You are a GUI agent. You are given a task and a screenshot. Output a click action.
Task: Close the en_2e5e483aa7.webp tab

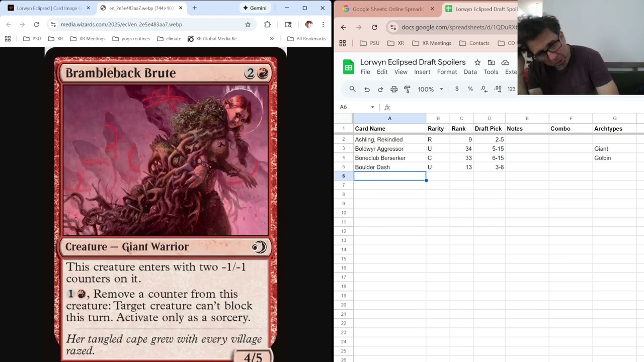coord(181,8)
